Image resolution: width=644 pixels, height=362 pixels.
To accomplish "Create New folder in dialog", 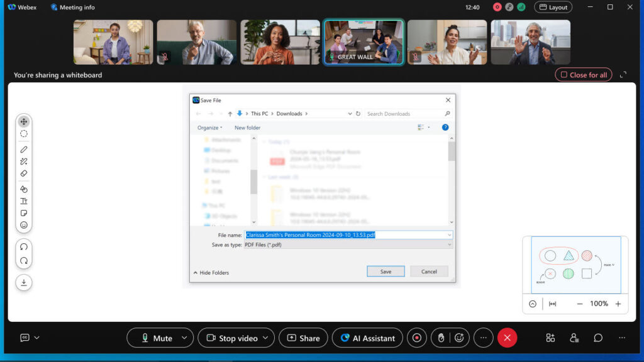I will (247, 128).
